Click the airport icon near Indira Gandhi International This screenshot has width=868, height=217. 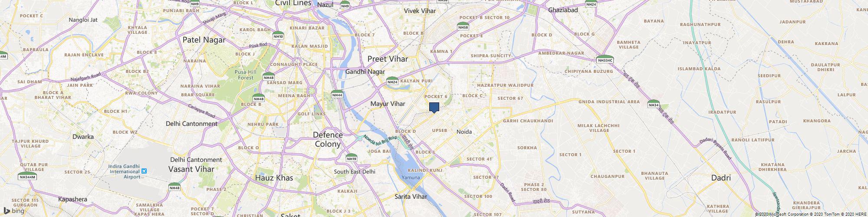point(144,171)
